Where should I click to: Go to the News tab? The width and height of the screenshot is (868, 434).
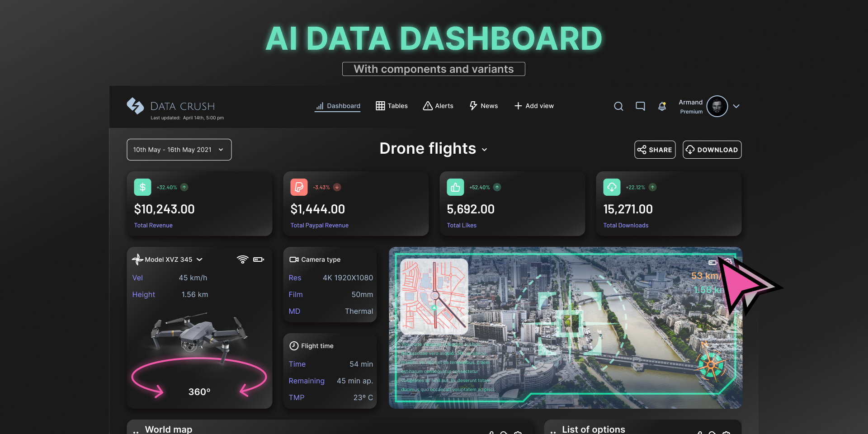[483, 106]
